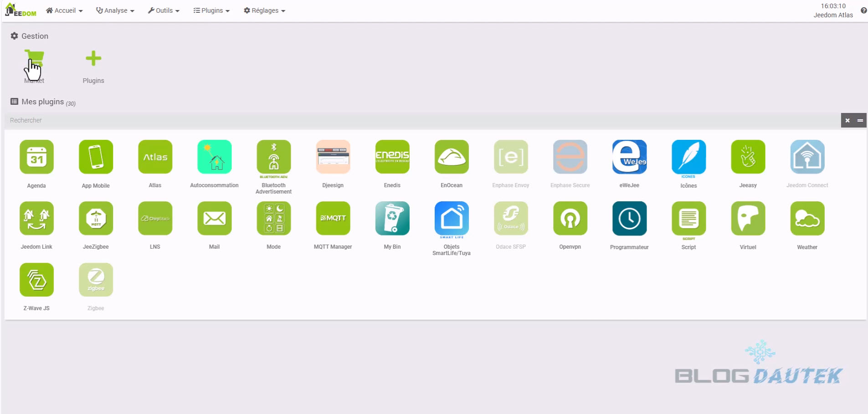Open the Enedis plugin
868x414 pixels.
tap(392, 157)
